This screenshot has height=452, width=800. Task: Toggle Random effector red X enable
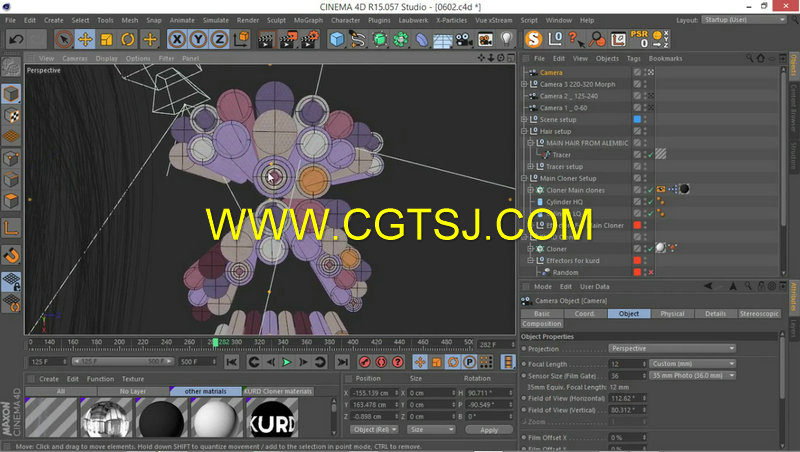coord(651,272)
